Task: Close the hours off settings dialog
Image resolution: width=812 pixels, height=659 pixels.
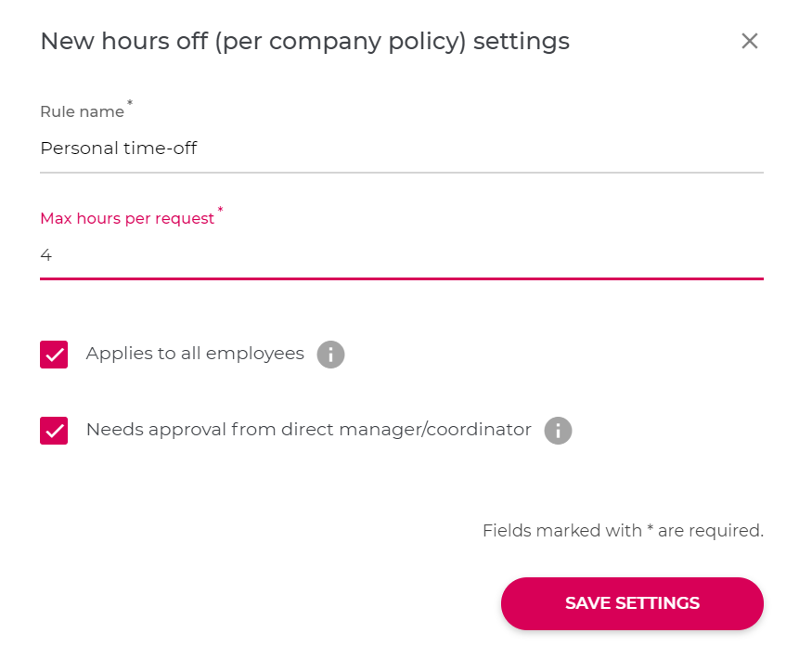Action: pyautogui.click(x=749, y=41)
